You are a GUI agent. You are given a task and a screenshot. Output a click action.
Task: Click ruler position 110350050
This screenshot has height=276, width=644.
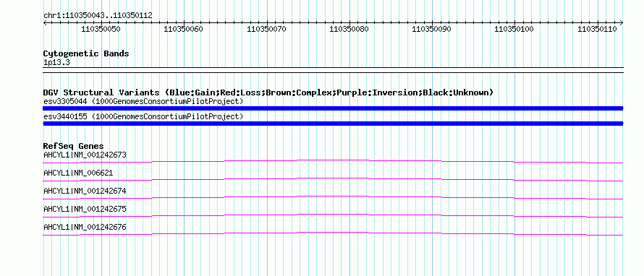tap(101, 29)
